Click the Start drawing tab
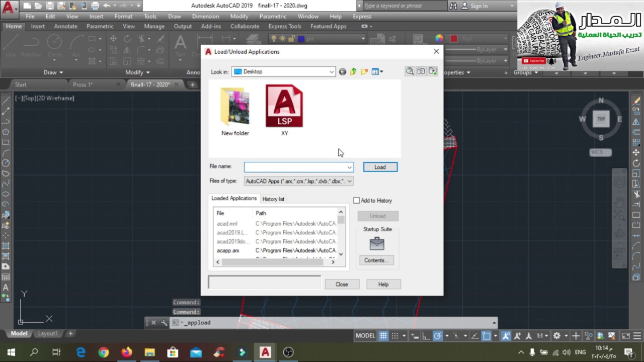This screenshot has height=362, width=644. 21,84
